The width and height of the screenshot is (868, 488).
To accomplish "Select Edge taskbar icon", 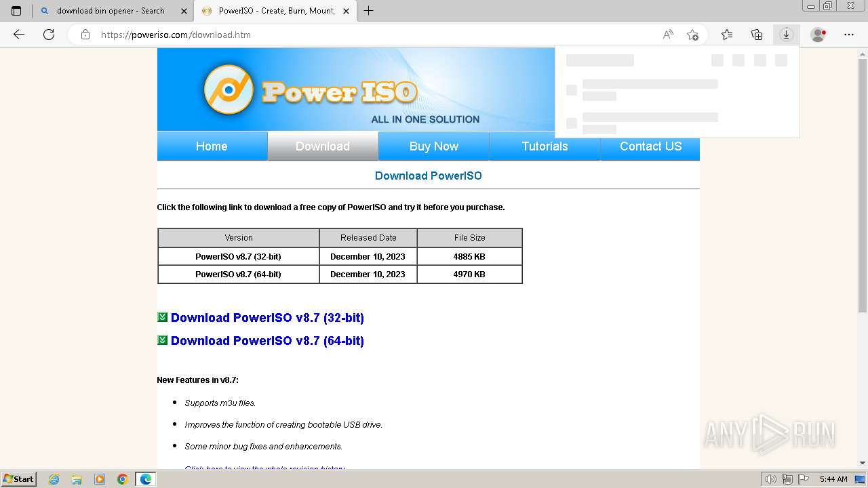I will pos(146,479).
